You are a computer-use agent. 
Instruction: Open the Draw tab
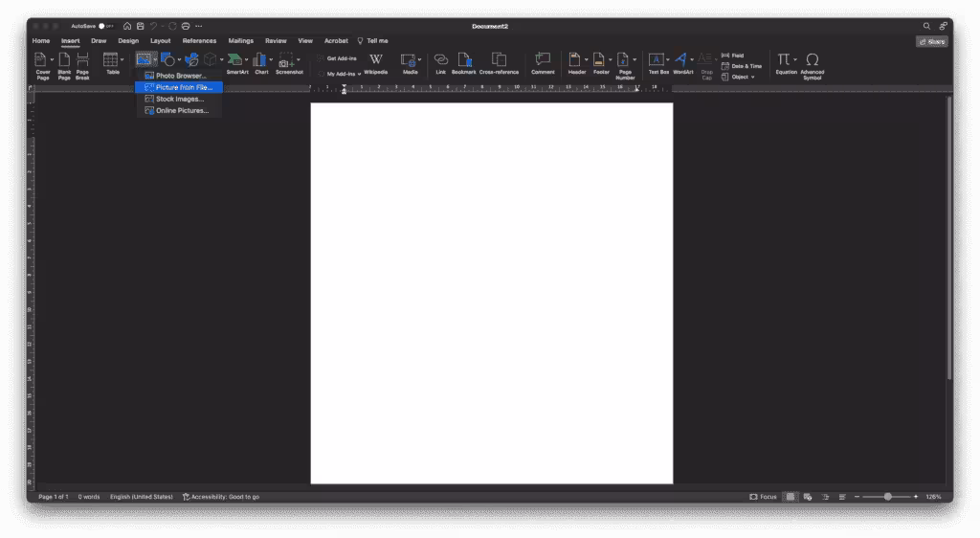(99, 40)
